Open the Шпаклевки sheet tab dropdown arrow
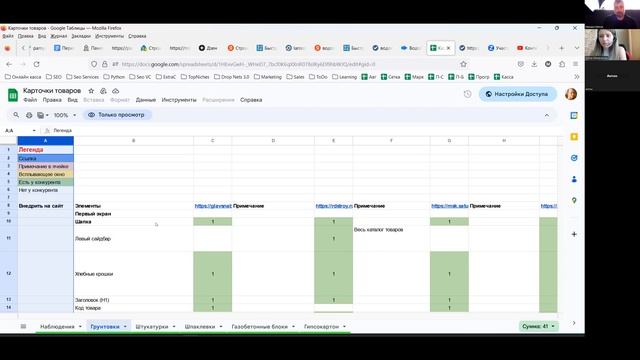 click(221, 327)
